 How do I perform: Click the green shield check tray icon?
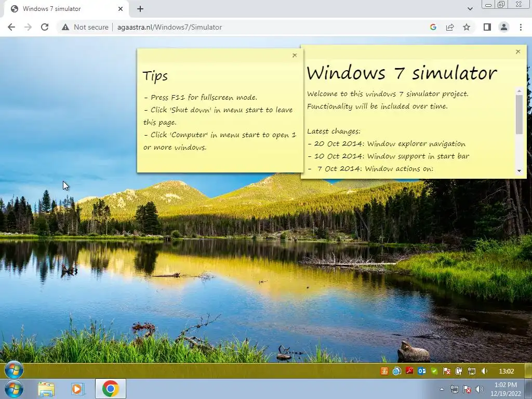coord(434,371)
